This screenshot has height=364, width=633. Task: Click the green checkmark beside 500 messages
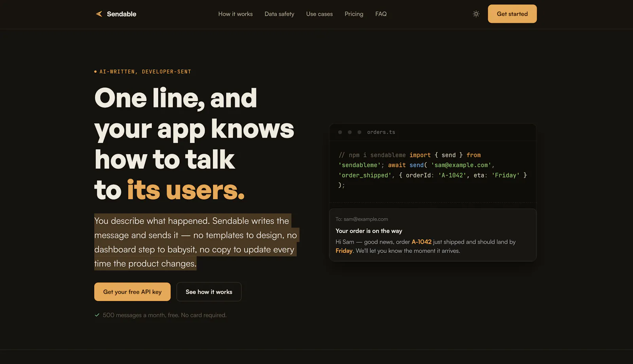[x=97, y=315]
